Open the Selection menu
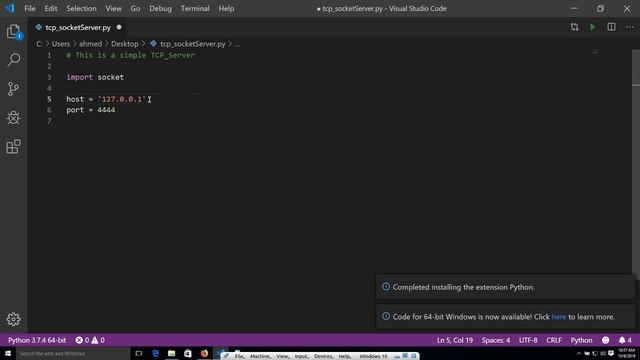The width and height of the screenshot is (640, 360). coord(81,9)
